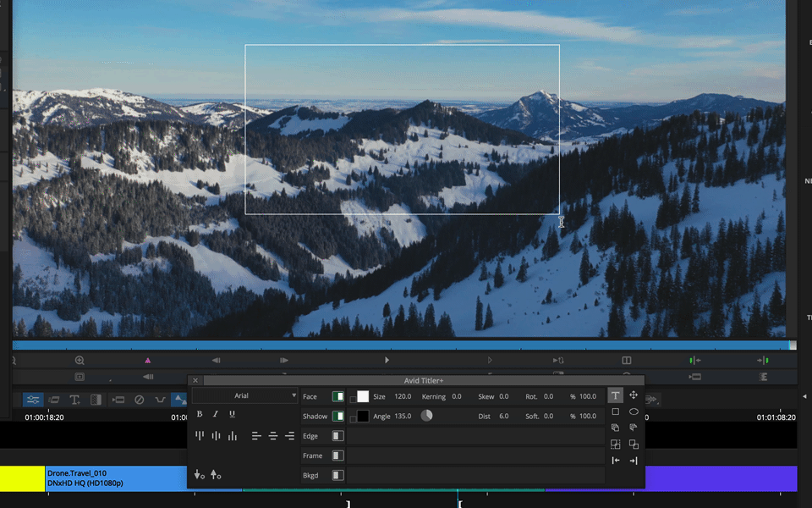812x508 pixels.
Task: Close the Avid Titler+ panel
Action: point(195,380)
